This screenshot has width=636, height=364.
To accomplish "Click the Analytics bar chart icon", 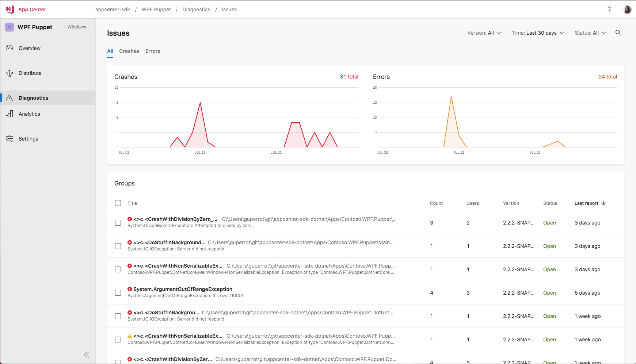I will coord(9,114).
